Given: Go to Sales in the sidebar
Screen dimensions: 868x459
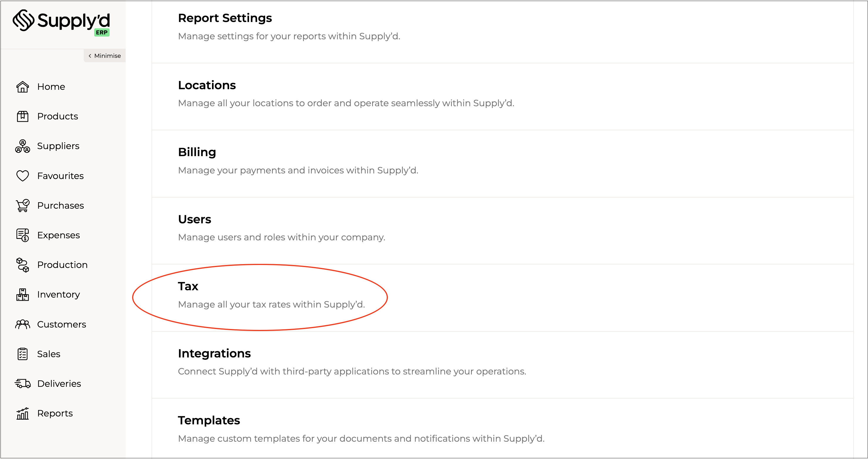Looking at the screenshot, I should point(48,354).
